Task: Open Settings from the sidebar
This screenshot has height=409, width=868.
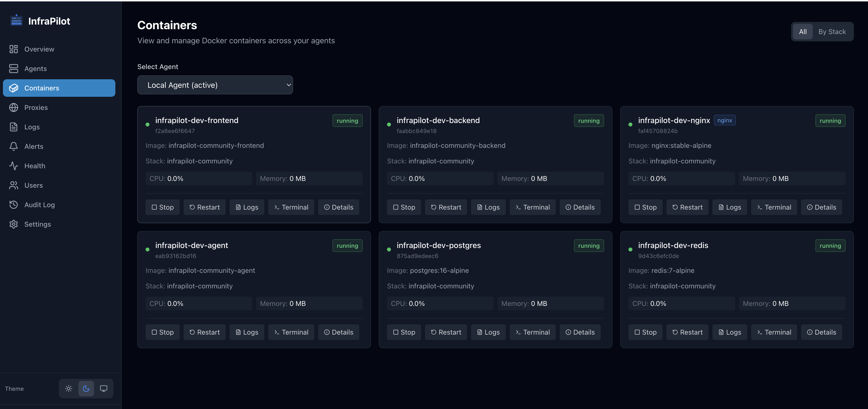Action: 13,224
